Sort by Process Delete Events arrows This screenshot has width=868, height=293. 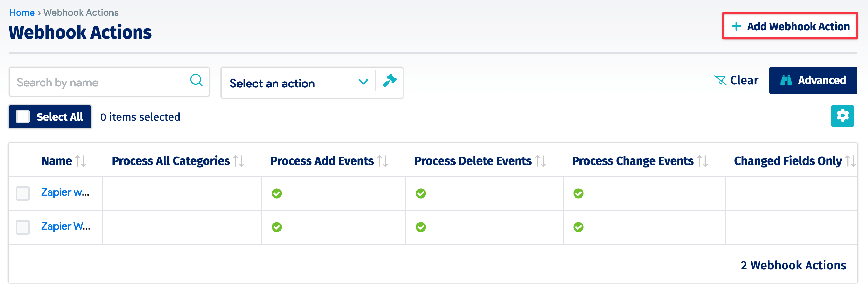coord(541,161)
